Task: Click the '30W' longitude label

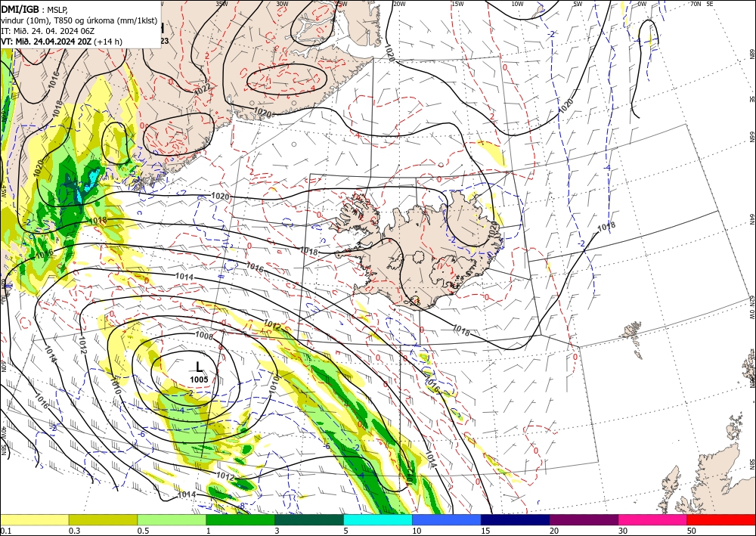Action: 282,4
